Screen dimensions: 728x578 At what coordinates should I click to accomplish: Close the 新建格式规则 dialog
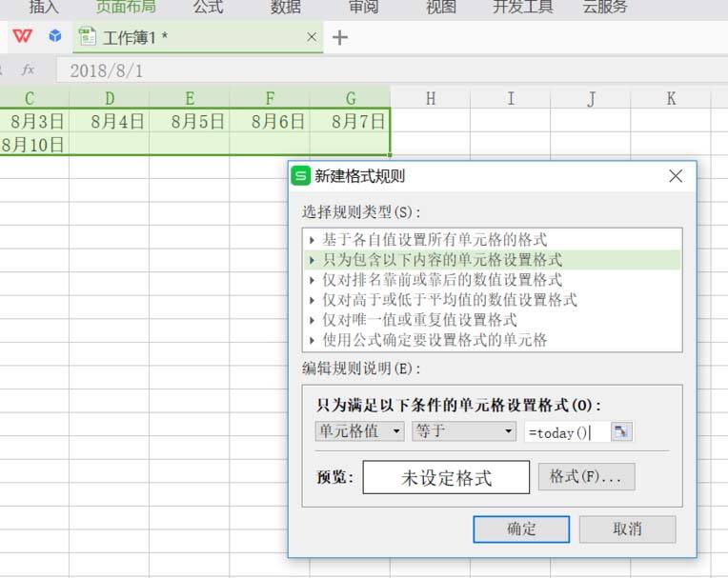pyautogui.click(x=676, y=176)
